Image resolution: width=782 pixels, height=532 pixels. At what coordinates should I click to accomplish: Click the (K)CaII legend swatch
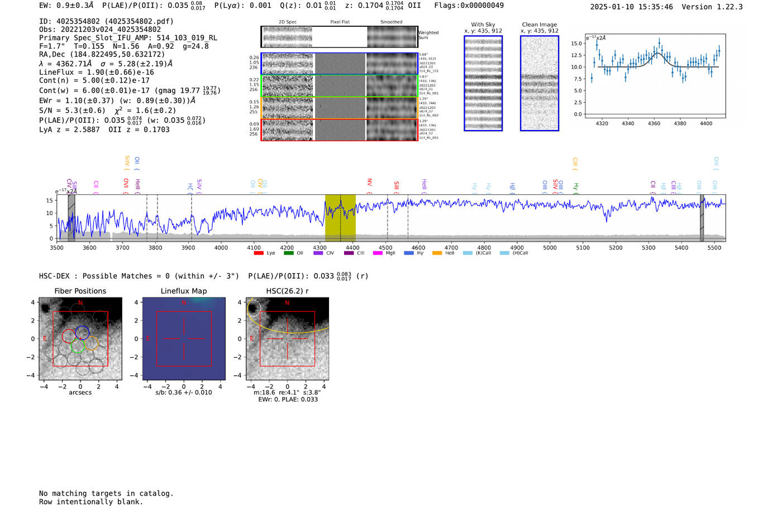tap(468, 253)
